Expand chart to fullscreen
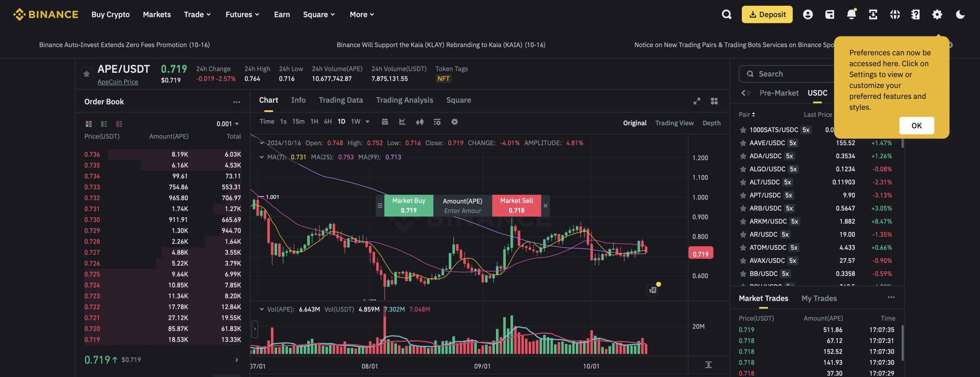 (x=697, y=101)
